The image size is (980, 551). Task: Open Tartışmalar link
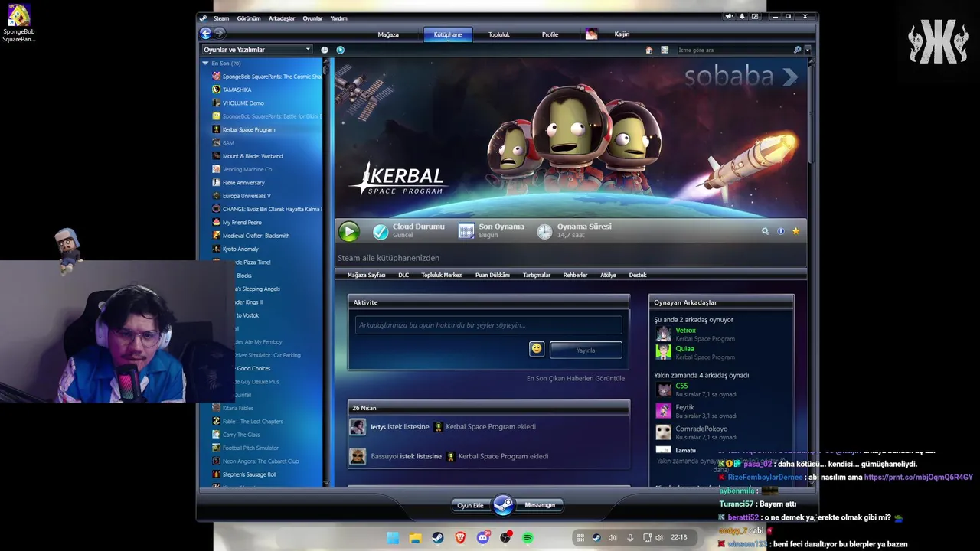click(x=537, y=275)
